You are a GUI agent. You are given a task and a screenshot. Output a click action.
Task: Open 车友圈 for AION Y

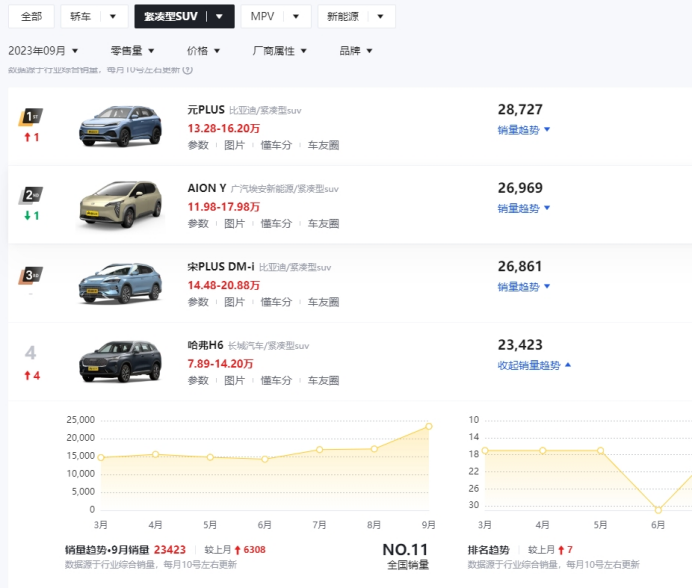323,224
